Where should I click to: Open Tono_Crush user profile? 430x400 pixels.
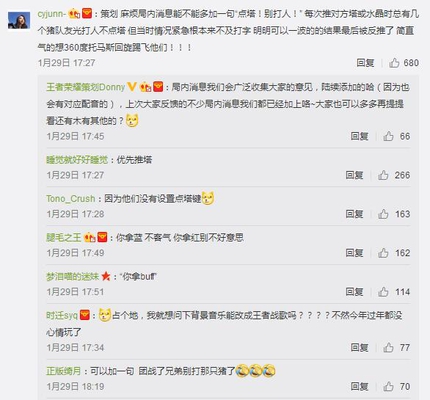pos(71,199)
